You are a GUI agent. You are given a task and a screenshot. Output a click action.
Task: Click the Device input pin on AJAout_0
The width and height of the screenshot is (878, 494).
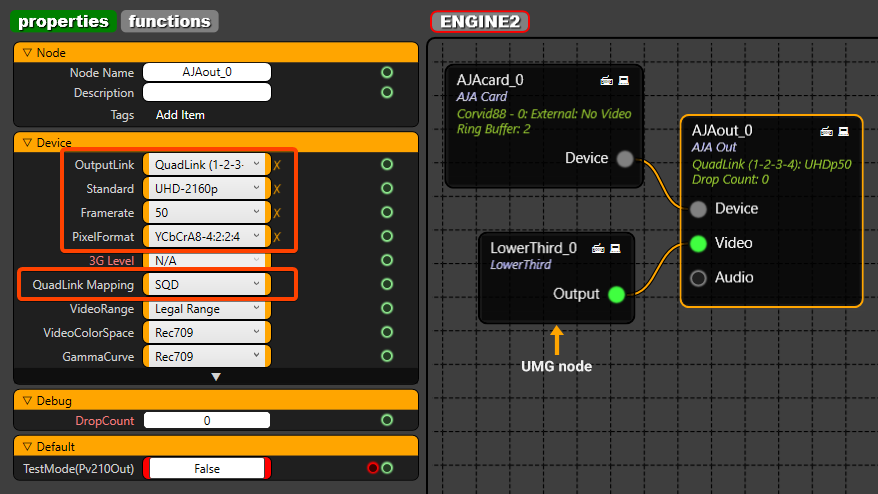click(699, 209)
